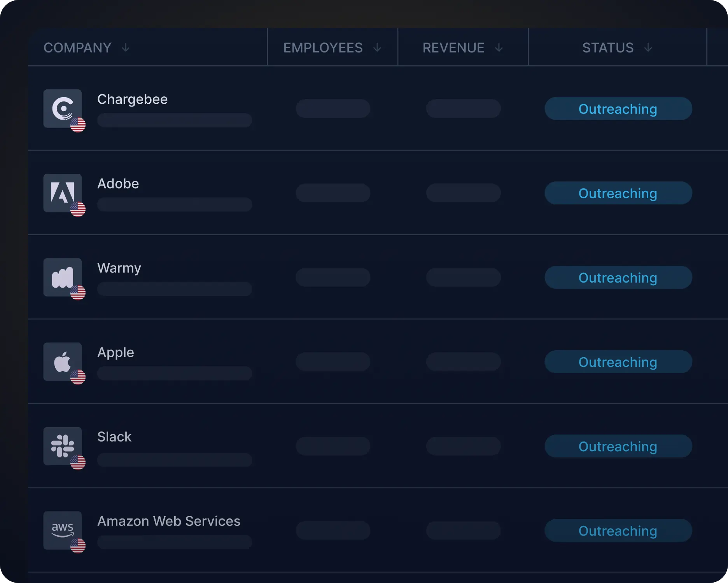Click Outreaching status for Warmy
The image size is (728, 583).
tap(618, 278)
